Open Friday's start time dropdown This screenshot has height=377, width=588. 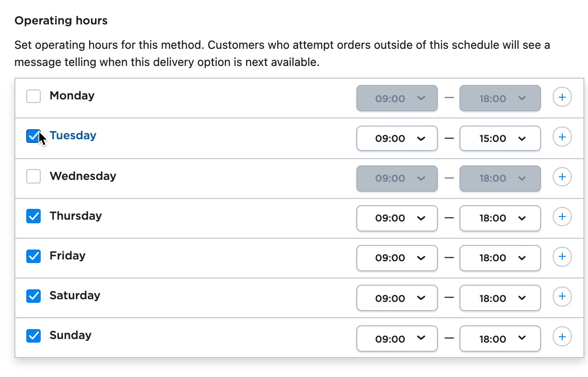[397, 258]
